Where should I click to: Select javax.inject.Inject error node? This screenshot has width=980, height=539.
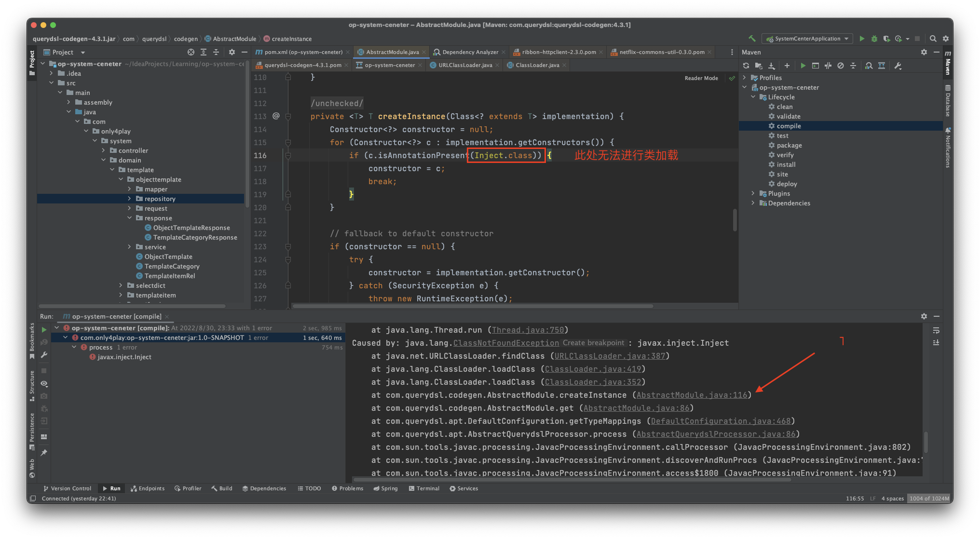click(124, 357)
